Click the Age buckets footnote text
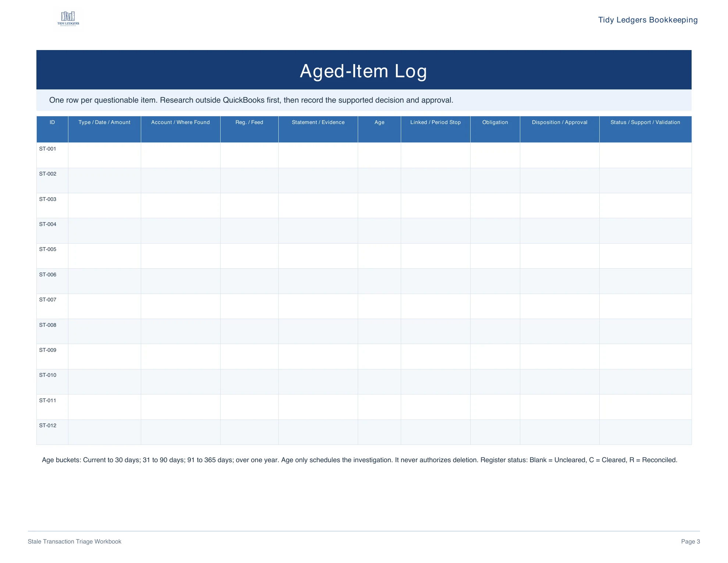 360,460
